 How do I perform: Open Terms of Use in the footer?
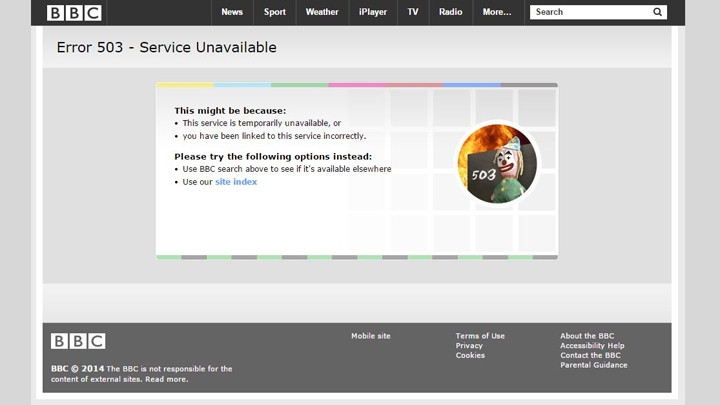click(x=480, y=336)
